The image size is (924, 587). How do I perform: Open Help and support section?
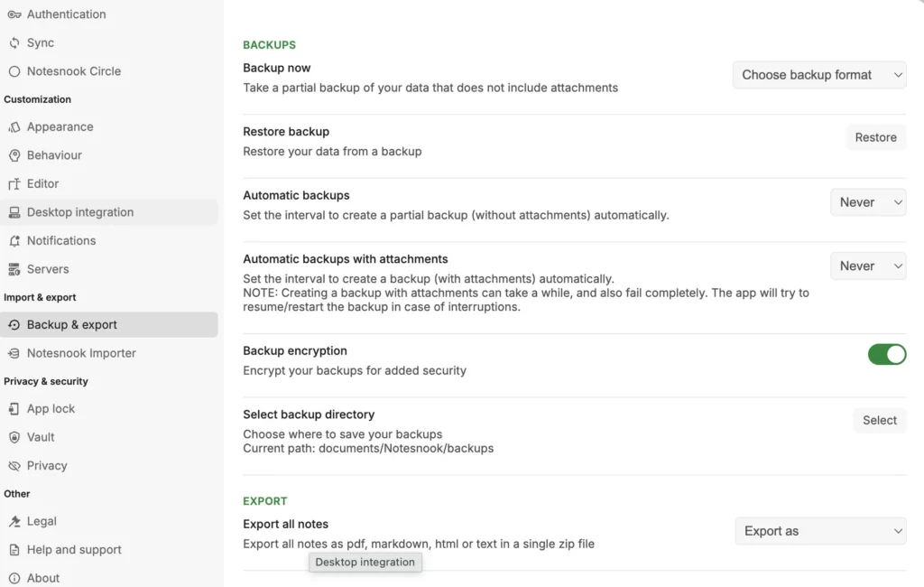click(109, 550)
